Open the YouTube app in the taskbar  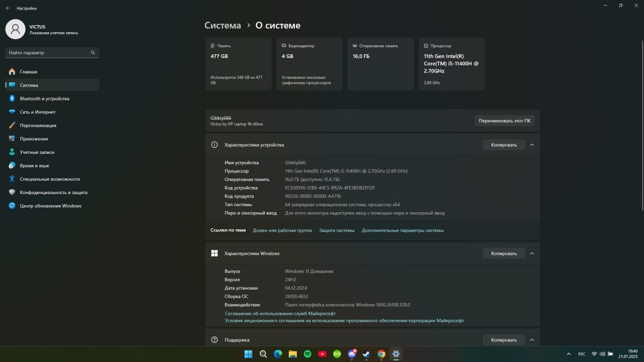tap(322, 354)
